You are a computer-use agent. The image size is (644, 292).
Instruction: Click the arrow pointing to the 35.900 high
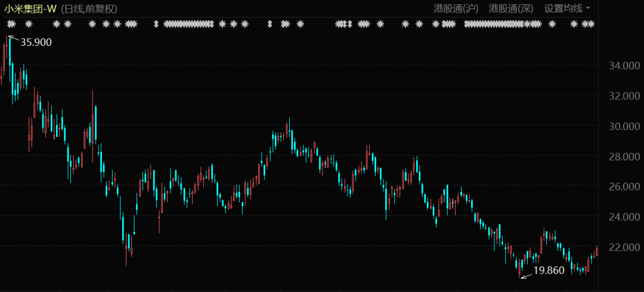(x=13, y=39)
